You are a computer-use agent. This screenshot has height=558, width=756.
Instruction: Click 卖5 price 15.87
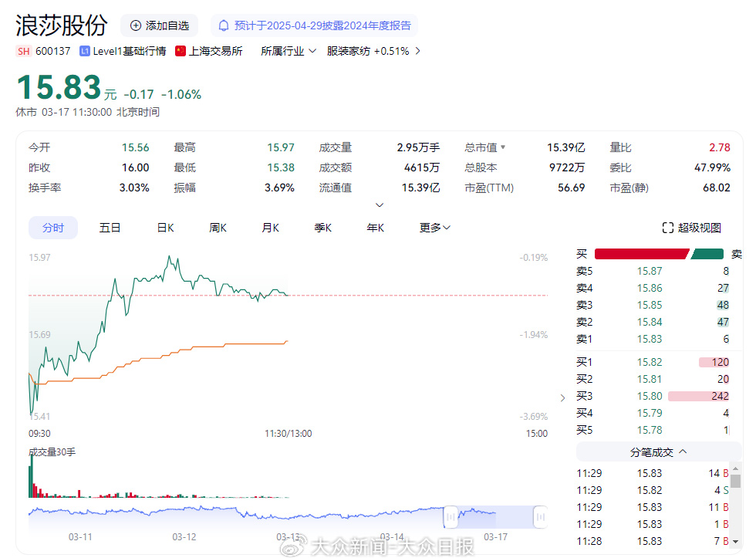(650, 271)
